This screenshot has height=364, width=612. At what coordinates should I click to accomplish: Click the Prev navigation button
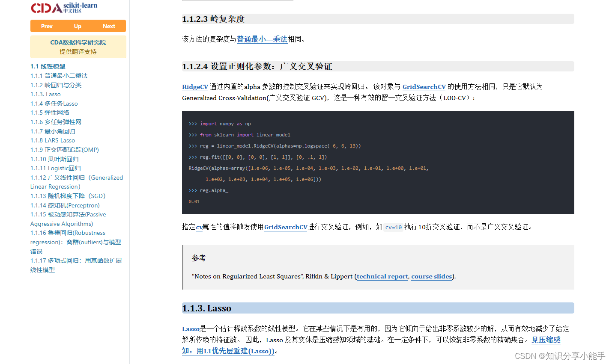(x=47, y=26)
